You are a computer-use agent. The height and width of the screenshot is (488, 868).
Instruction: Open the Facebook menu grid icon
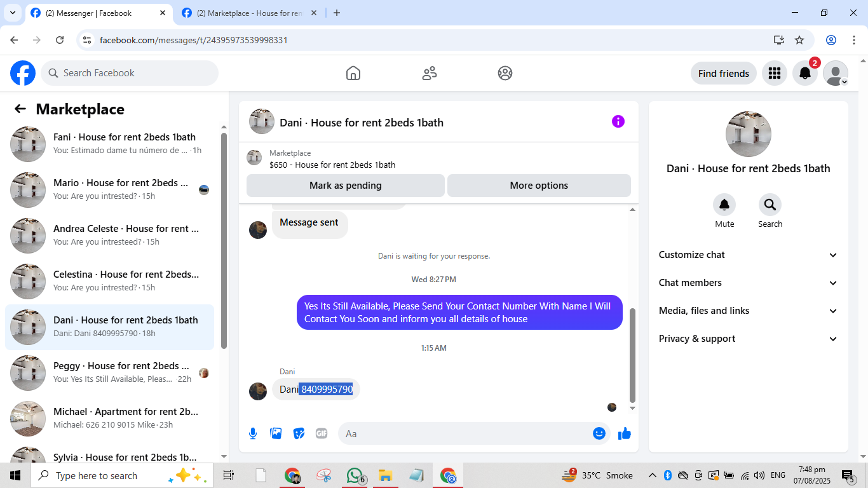pyautogui.click(x=774, y=73)
